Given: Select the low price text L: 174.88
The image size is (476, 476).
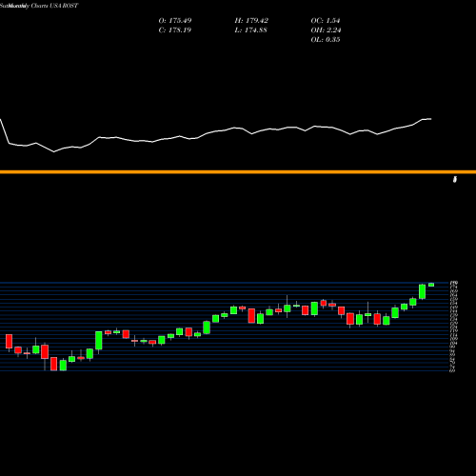Looking at the screenshot, I should (250, 30).
